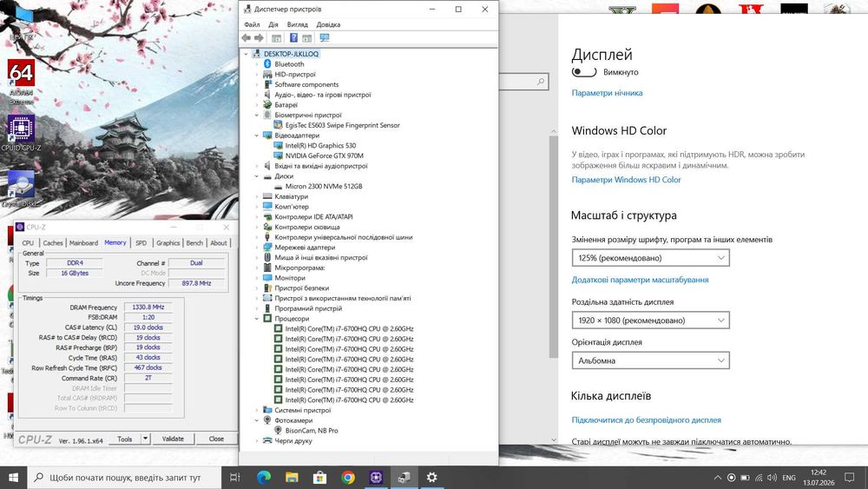868x489 pixels.
Task: Open AIDA64 Extreme desktop shortcut
Action: pyautogui.click(x=21, y=82)
